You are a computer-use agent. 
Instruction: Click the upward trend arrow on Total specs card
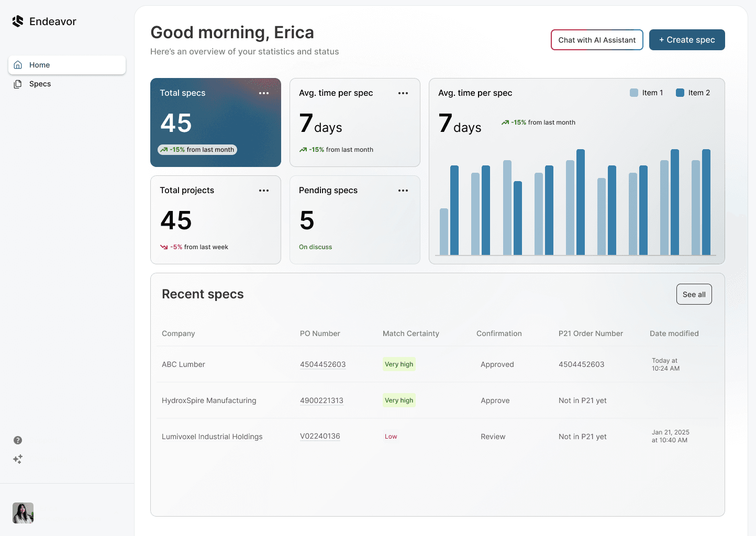click(163, 149)
